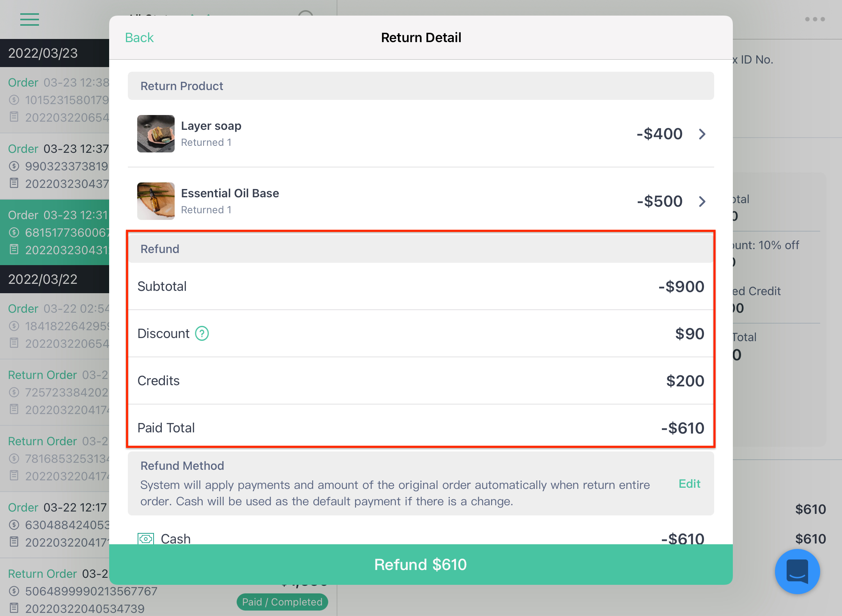Click receipt icon under Order 03-23 12:37
The image size is (842, 616).
(x=14, y=183)
